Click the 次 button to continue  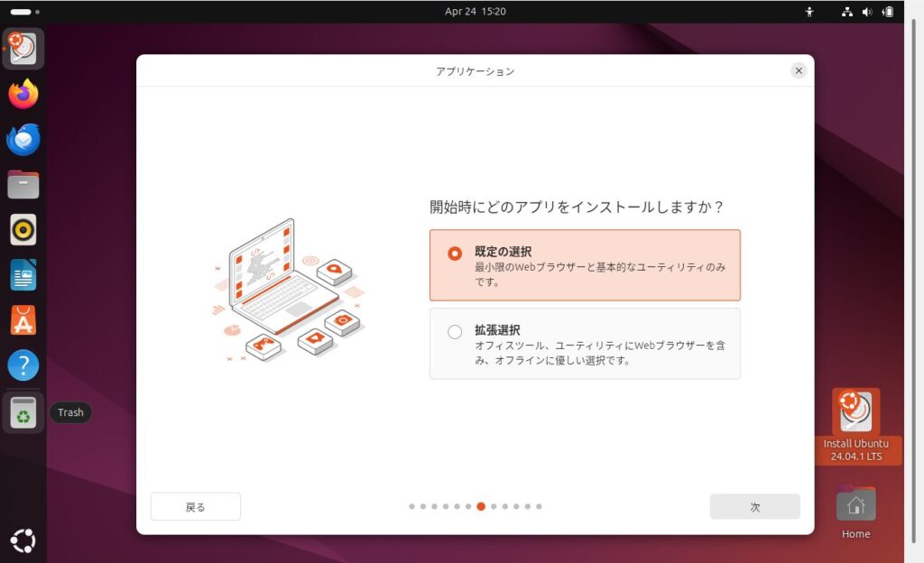[x=755, y=506]
